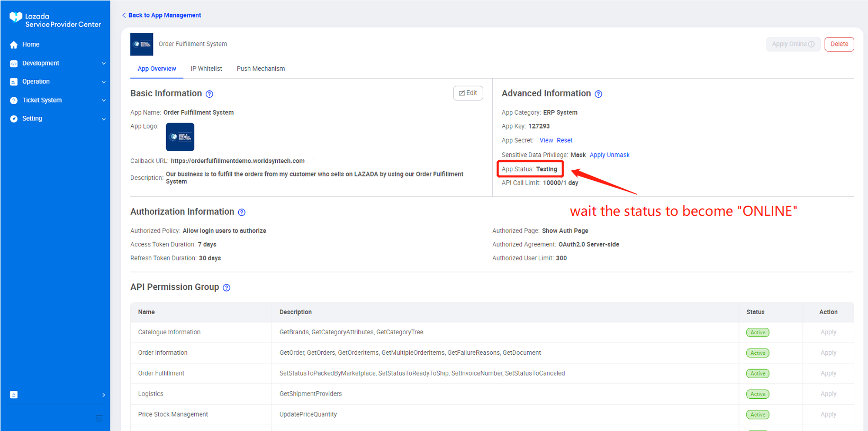This screenshot has height=431, width=868.
Task: Expand the chevron beside the bottom account icon
Action: pos(104,395)
